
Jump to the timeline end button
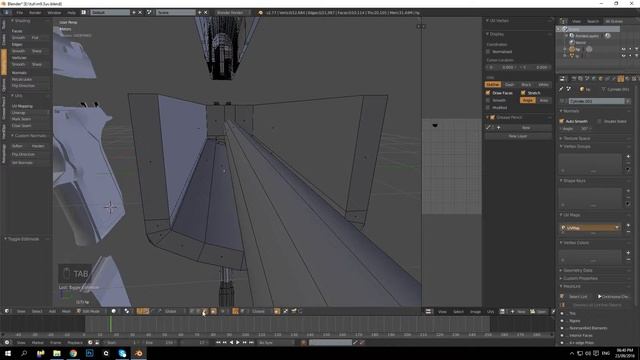[x=251, y=342]
